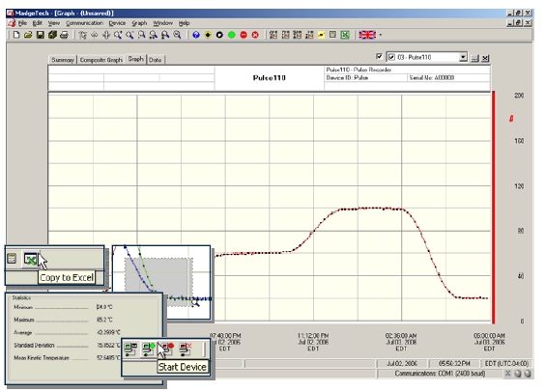Switch to the Composite Graph tab

click(101, 60)
